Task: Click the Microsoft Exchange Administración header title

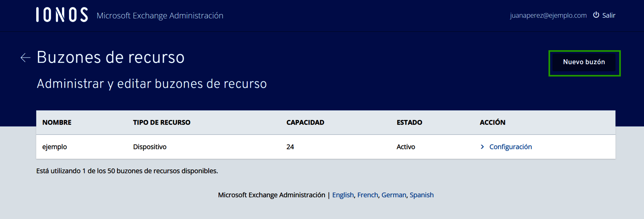Action: 160,16
